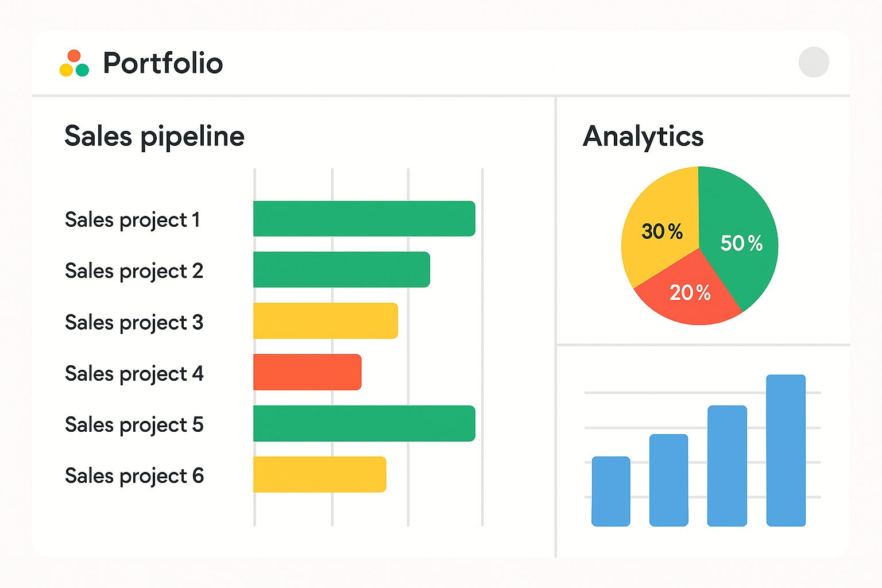The height and width of the screenshot is (588, 882).
Task: Select the yellow Sales project 3 bar
Action: click(x=325, y=320)
